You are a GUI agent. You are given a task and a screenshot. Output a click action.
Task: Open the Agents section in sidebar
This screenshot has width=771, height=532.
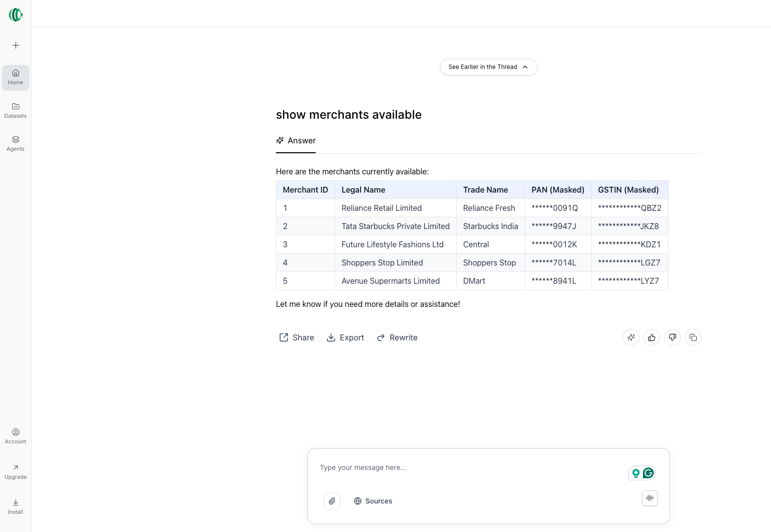click(16, 143)
